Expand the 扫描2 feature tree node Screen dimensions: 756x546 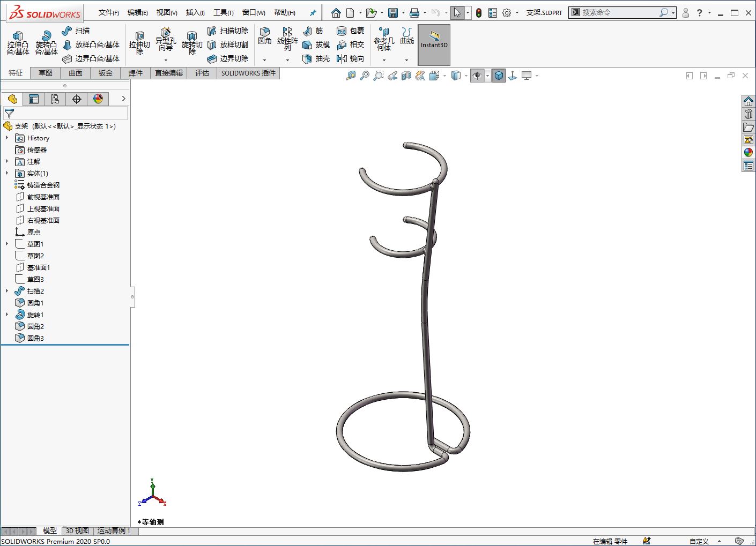pos(7,291)
